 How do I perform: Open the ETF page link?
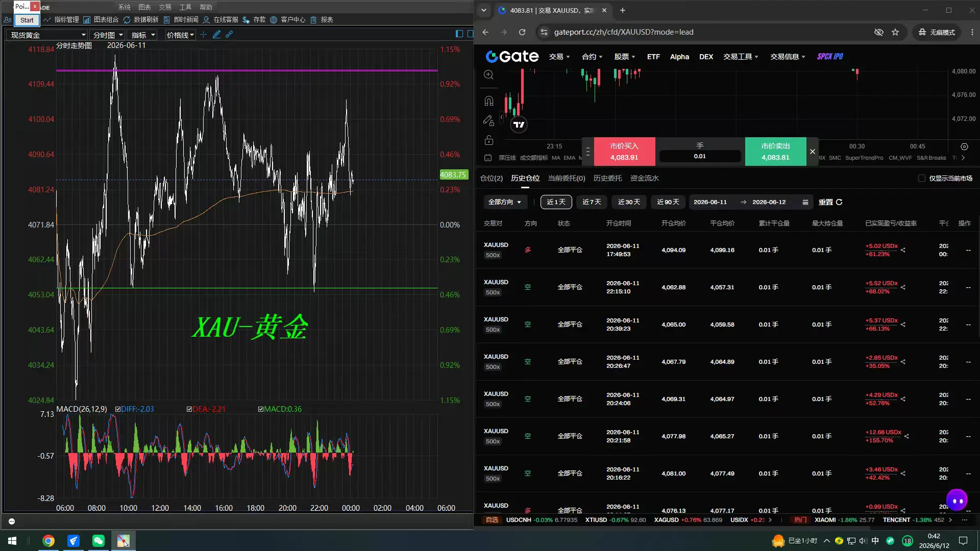pyautogui.click(x=653, y=57)
